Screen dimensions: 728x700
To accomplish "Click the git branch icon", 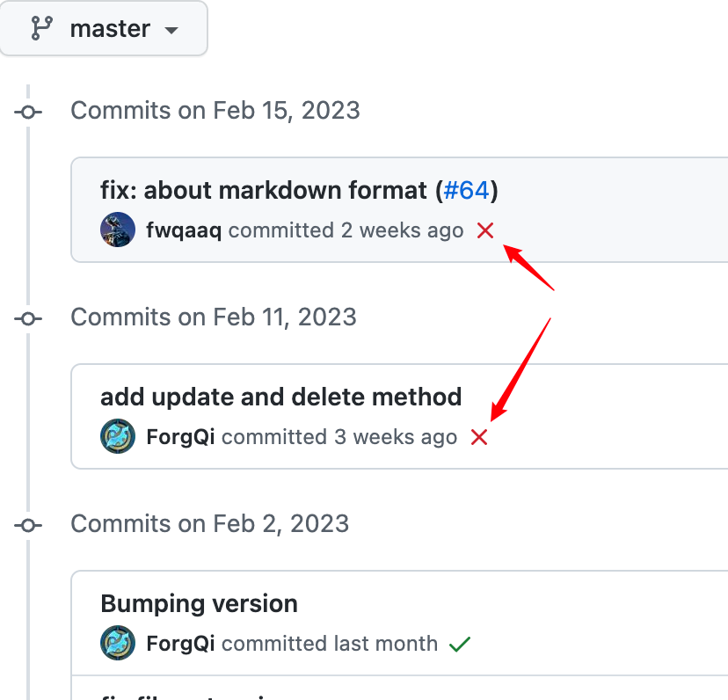I will pyautogui.click(x=42, y=28).
